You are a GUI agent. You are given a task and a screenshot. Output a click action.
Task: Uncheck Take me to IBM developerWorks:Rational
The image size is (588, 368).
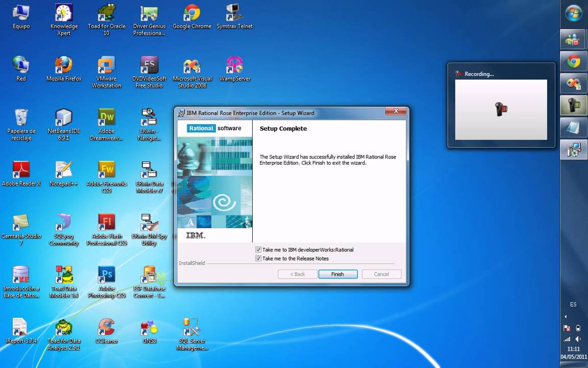pyautogui.click(x=258, y=249)
